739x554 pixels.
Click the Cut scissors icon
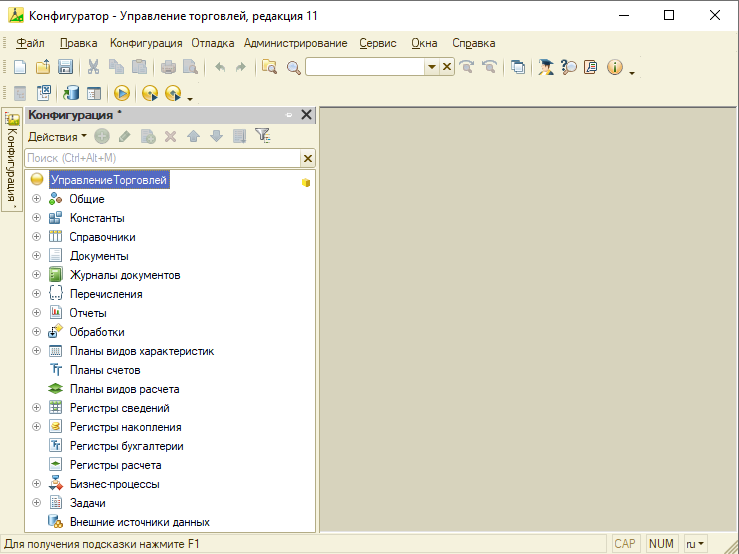pyautogui.click(x=93, y=67)
